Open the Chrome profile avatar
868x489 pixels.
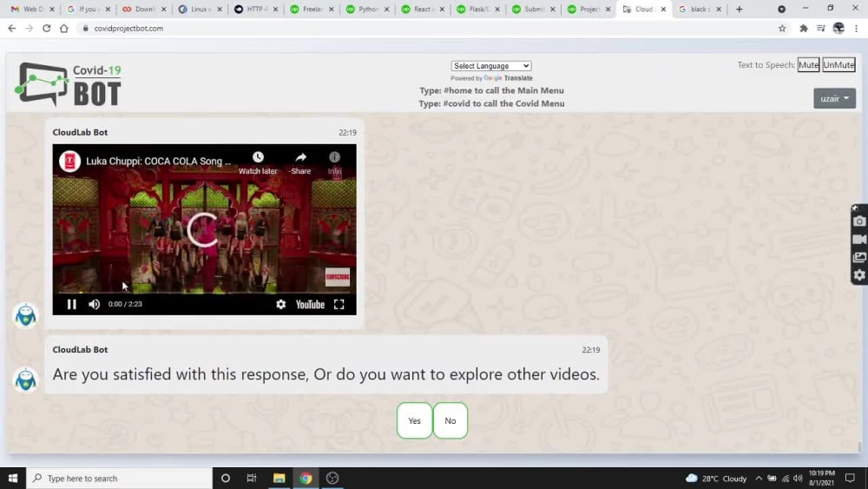(838, 29)
